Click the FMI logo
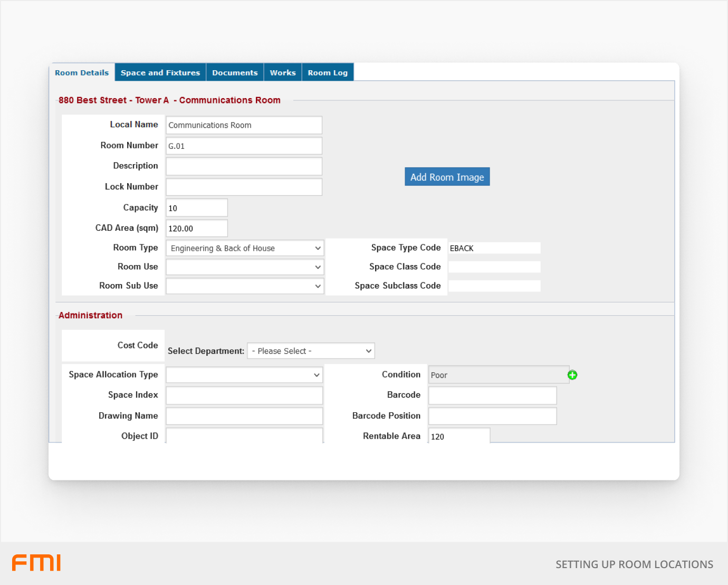Image resolution: width=728 pixels, height=585 pixels. [36, 563]
